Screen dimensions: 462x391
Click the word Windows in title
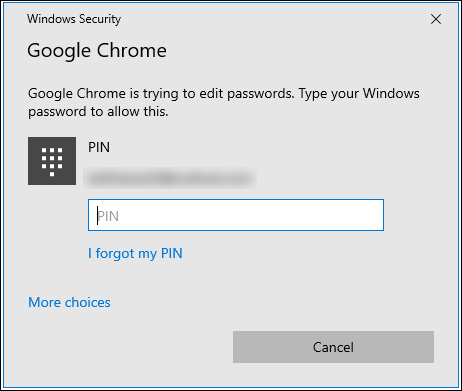tap(51, 19)
